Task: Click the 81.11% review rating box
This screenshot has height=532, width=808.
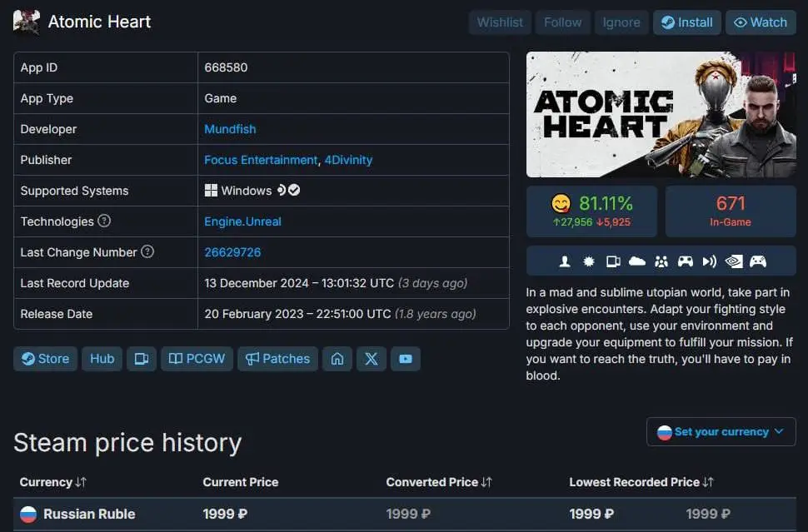Action: [x=591, y=211]
